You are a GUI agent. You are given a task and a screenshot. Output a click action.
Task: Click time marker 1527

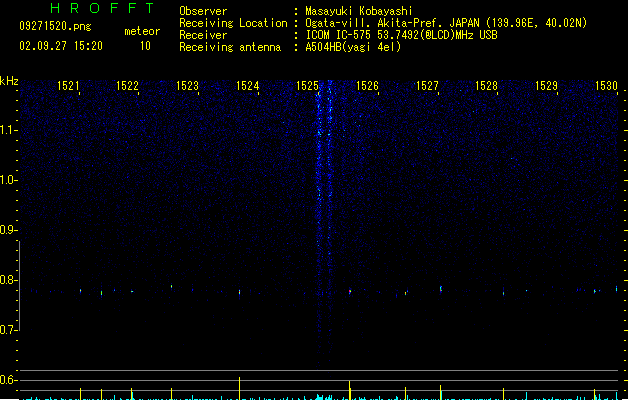pyautogui.click(x=427, y=86)
